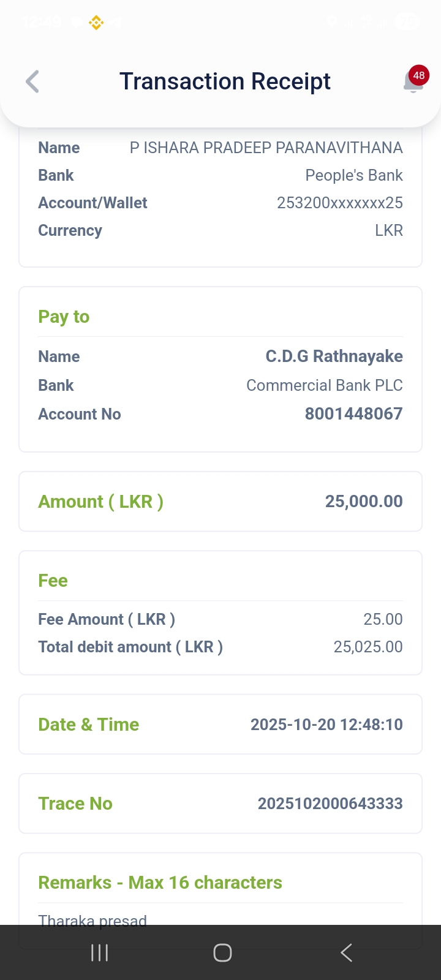Tap Commercial Bank PLC bank name

pyautogui.click(x=324, y=385)
